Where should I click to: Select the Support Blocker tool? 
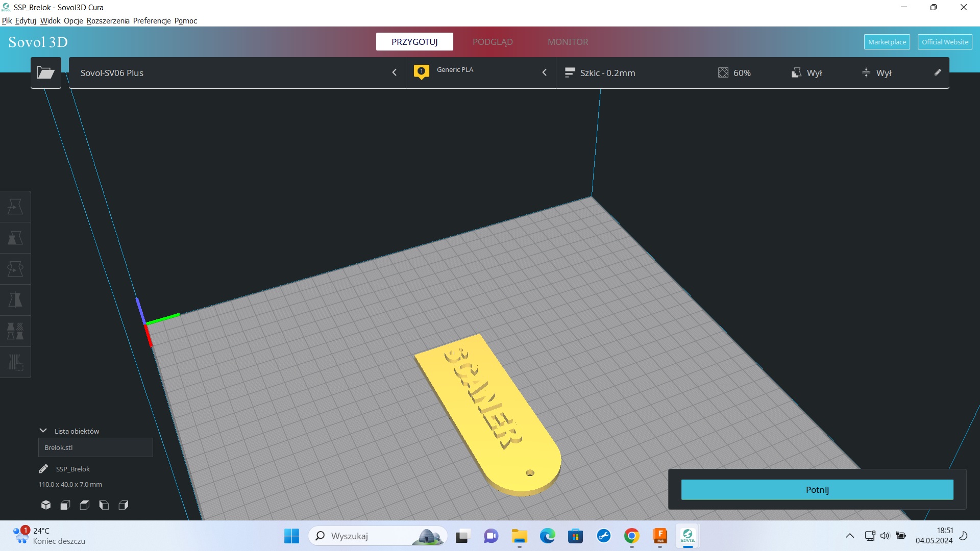(15, 362)
